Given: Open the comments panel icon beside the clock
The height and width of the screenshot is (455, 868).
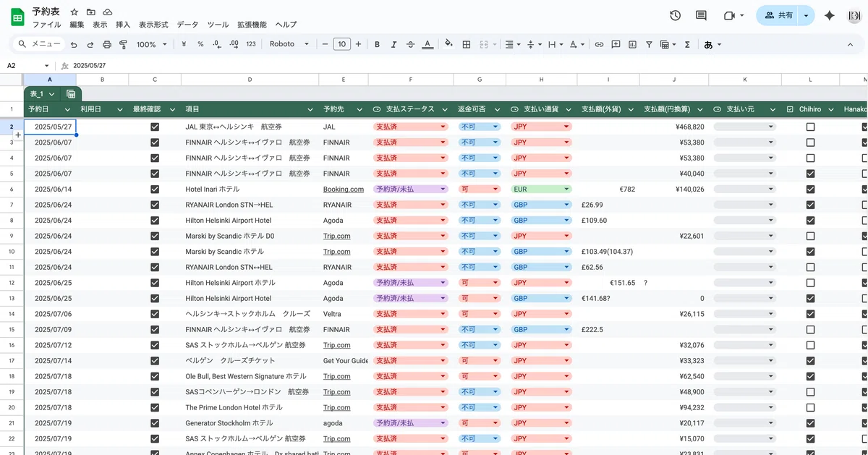Looking at the screenshot, I should pyautogui.click(x=701, y=15).
